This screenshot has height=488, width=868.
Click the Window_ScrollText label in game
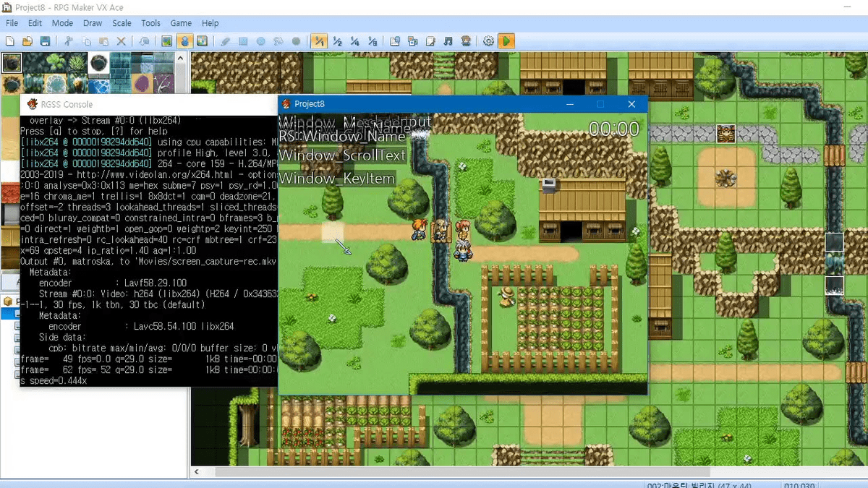[x=343, y=155]
